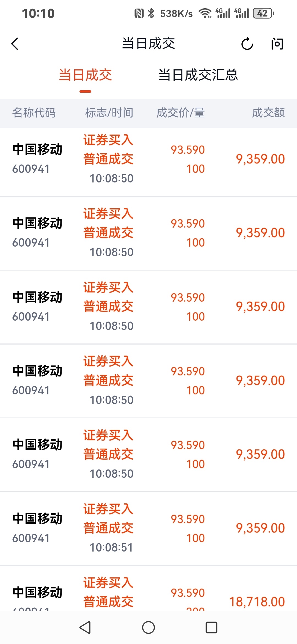This screenshot has width=297, height=644.
Task: Tap the refresh icon in header
Action: click(x=247, y=44)
